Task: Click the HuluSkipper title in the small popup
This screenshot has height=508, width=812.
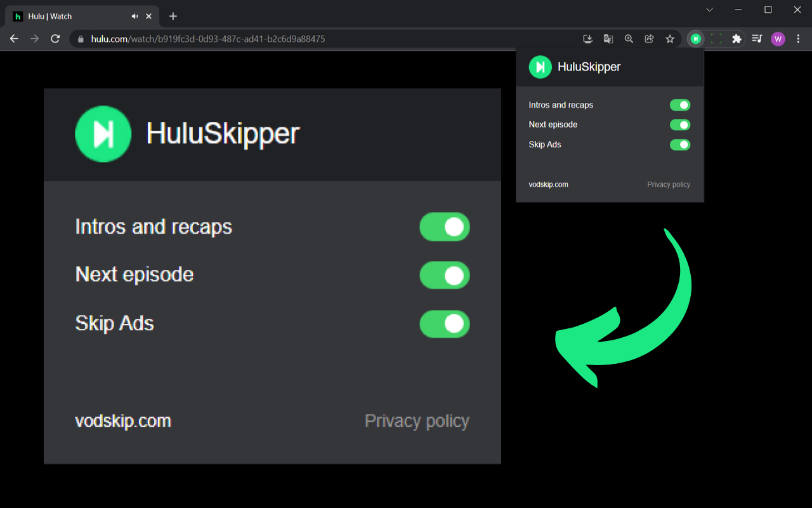Action: tap(589, 67)
